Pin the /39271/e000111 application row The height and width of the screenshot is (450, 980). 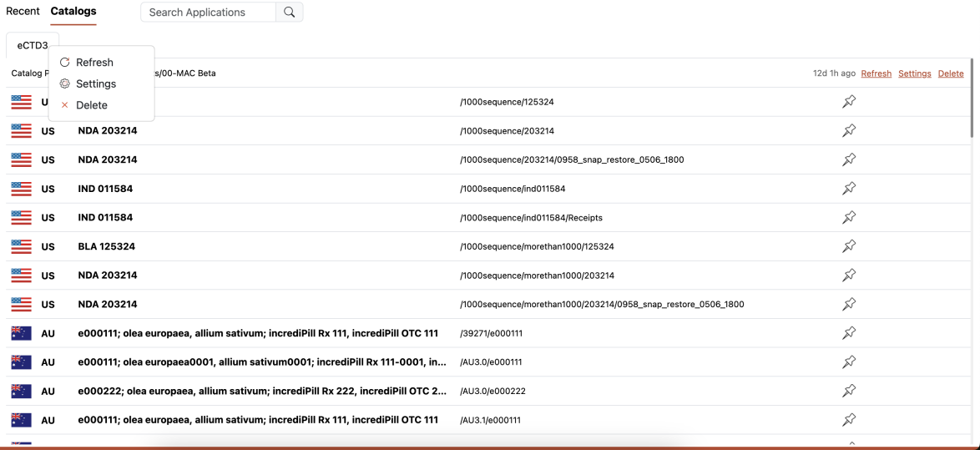[x=848, y=333]
